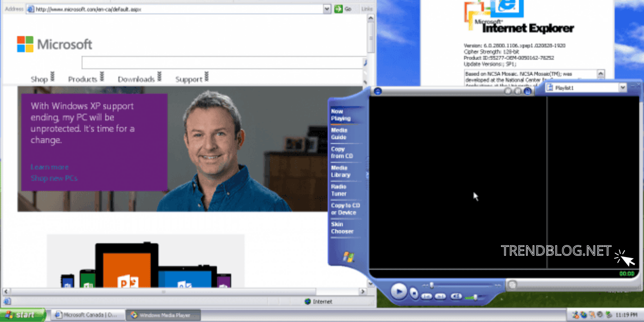Click the round button on Media Player's lower right bar
This screenshot has height=322, width=644.
pos(512,285)
